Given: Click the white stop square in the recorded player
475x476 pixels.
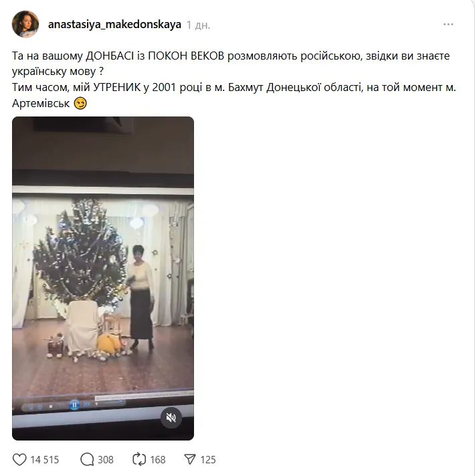Looking at the screenshot, I should pyautogui.click(x=51, y=406).
